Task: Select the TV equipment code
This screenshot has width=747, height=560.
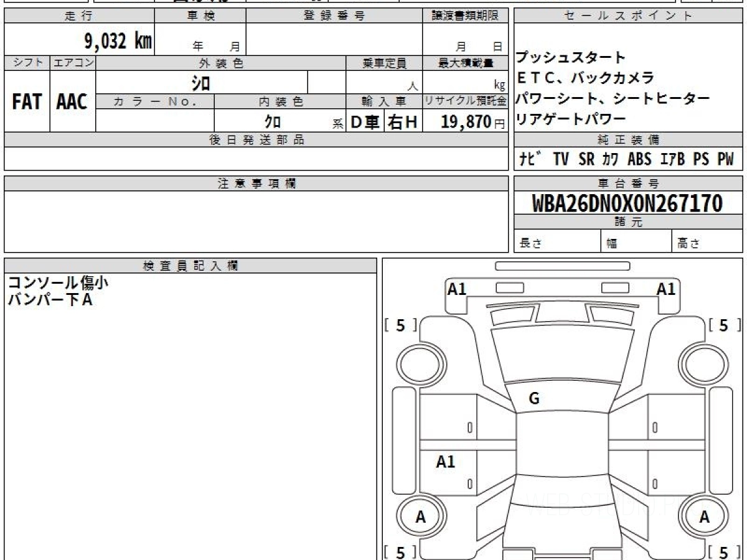Action: 561,159
